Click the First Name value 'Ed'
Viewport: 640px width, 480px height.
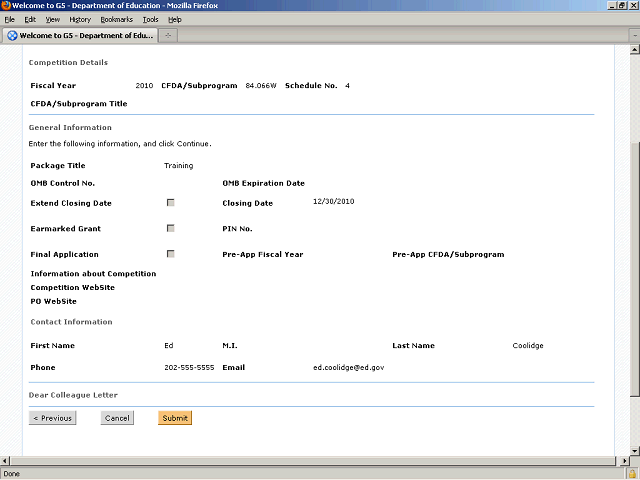pyautogui.click(x=169, y=345)
